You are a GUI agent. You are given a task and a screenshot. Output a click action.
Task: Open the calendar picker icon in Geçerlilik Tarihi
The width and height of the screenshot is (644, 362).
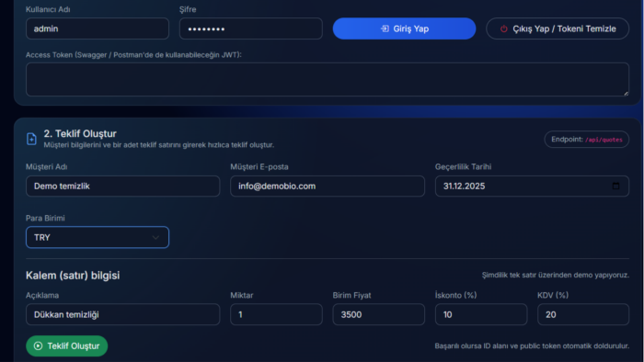coord(615,186)
